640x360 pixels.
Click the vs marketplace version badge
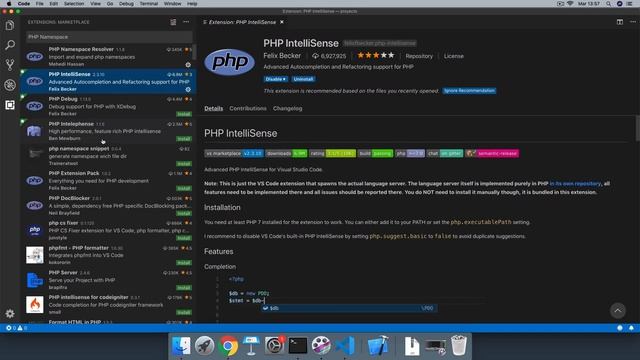234,153
